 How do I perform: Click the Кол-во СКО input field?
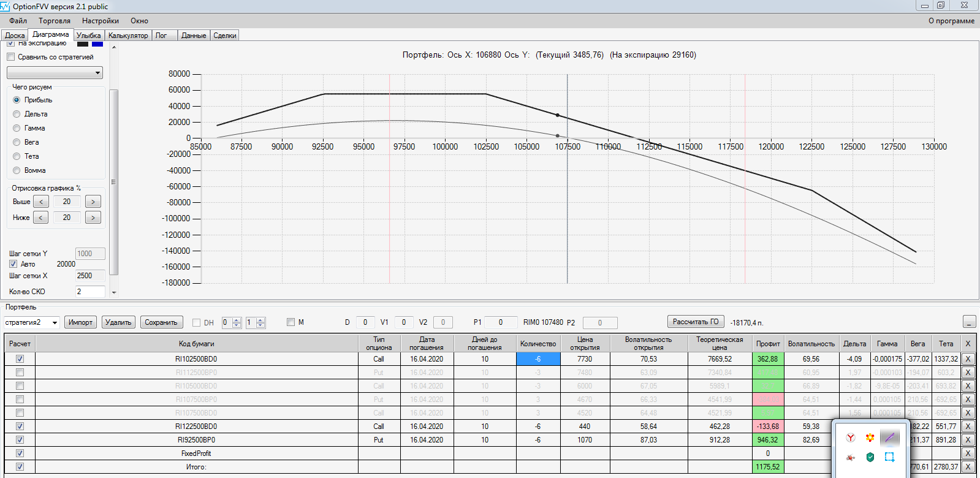[x=90, y=292]
